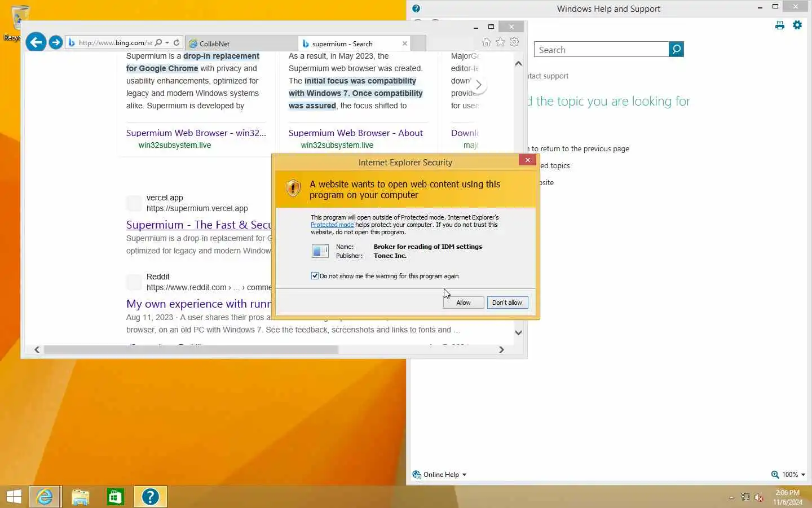
Task: Click the vertical scrollbar up arrow in browser
Action: point(518,64)
